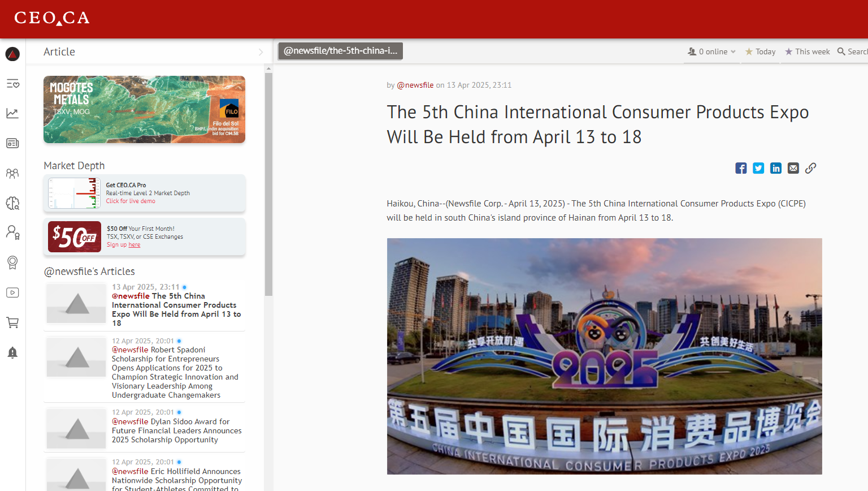Open the charts icon in sidebar
868x491 pixels.
12,114
